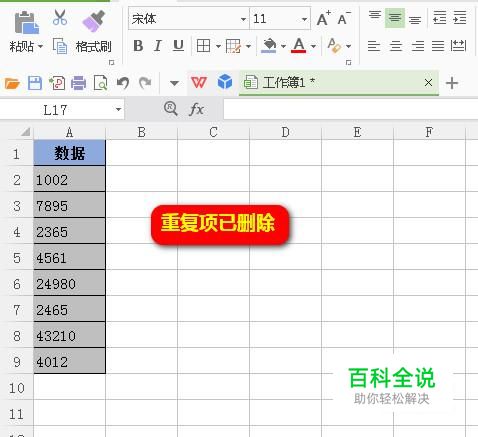The width and height of the screenshot is (478, 437).
Task: Align text right
Action: tap(417, 46)
